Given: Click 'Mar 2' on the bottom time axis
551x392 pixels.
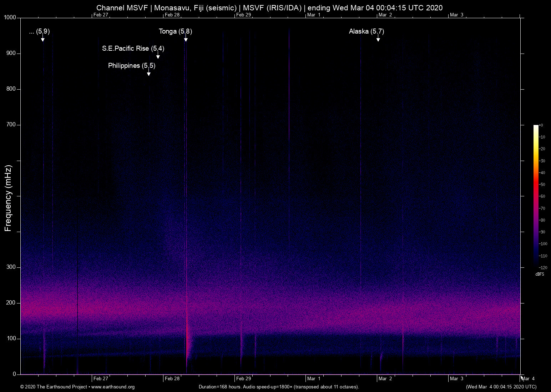Looking at the screenshot, I should (x=385, y=379).
